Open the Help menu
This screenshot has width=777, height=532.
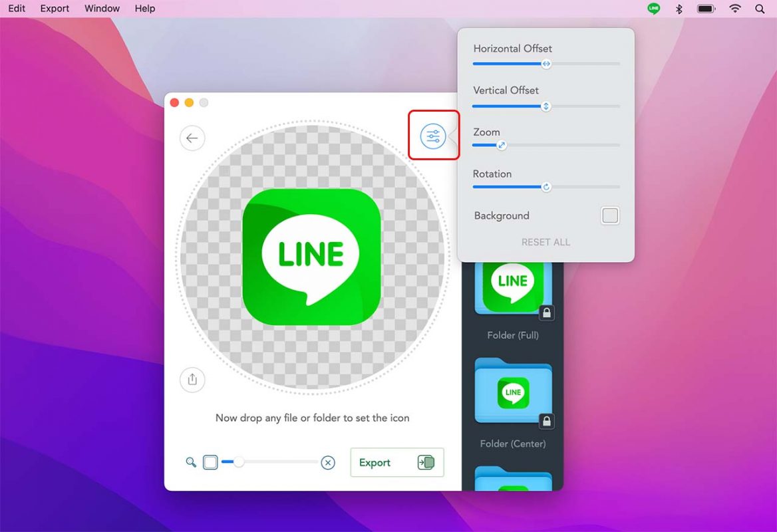coord(144,9)
